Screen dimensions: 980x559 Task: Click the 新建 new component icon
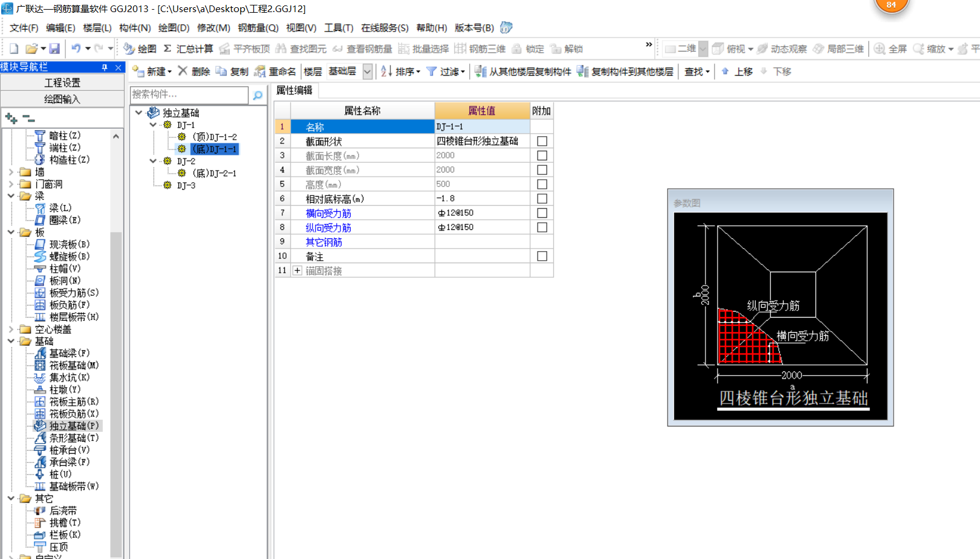click(138, 71)
